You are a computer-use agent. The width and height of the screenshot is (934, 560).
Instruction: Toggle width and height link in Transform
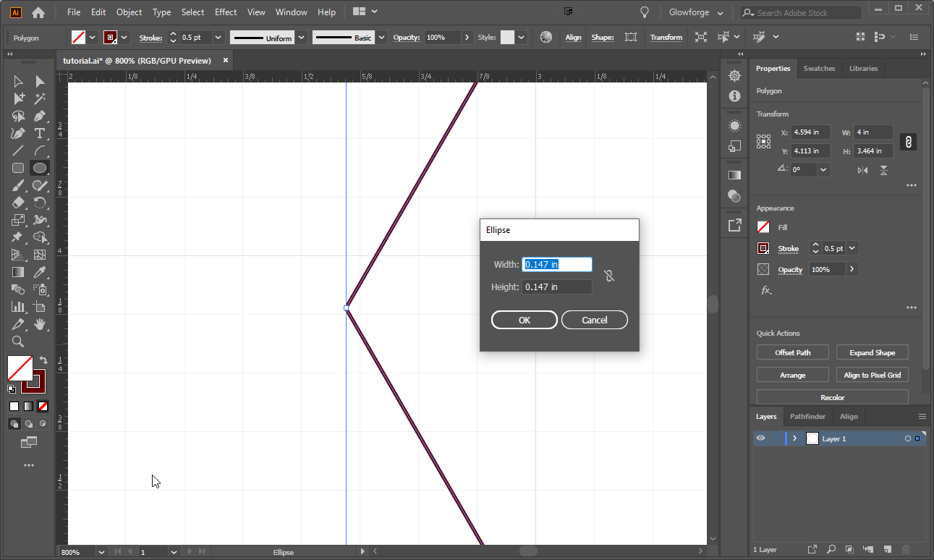point(909,142)
